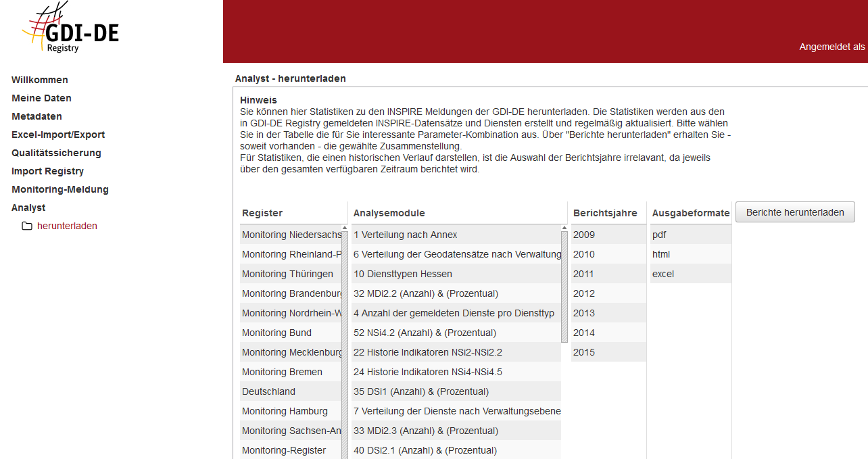Select Berichtsjahr 2013
Image resolution: width=868 pixels, height=459 pixels.
click(x=608, y=313)
